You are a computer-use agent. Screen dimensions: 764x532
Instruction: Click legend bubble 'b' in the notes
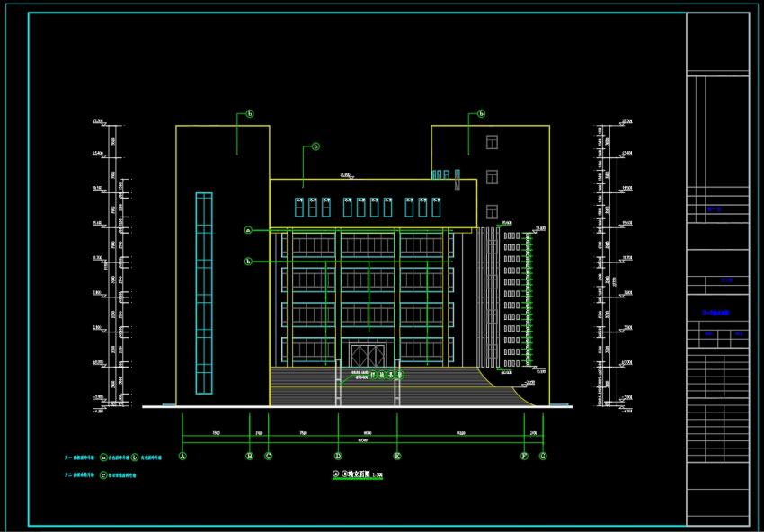coord(135,457)
